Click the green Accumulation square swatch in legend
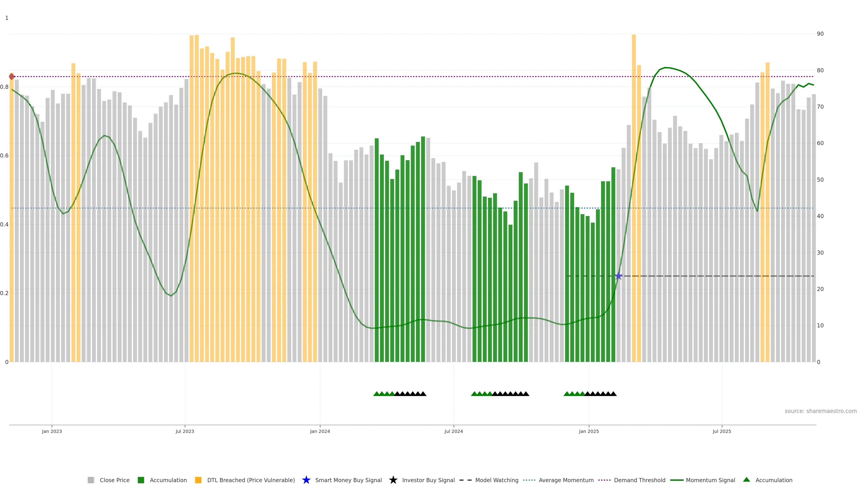Screen dimensions: 868x488 [141, 480]
